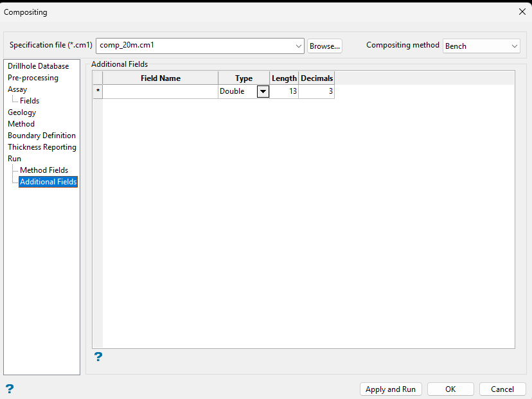532x399 pixels.
Task: Go to Boundary Definition
Action: 42,136
